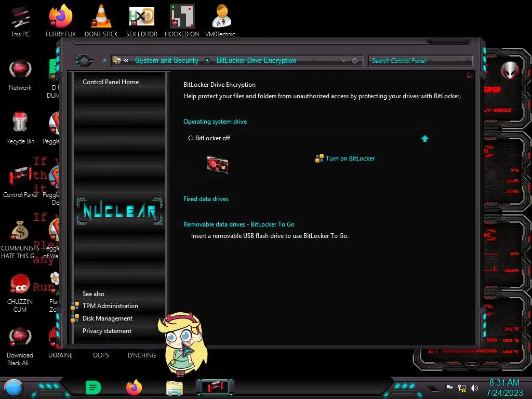The width and height of the screenshot is (532, 399).
Task: Click the BitLocker Drive Encryption breadcrumb
Action: (x=256, y=60)
